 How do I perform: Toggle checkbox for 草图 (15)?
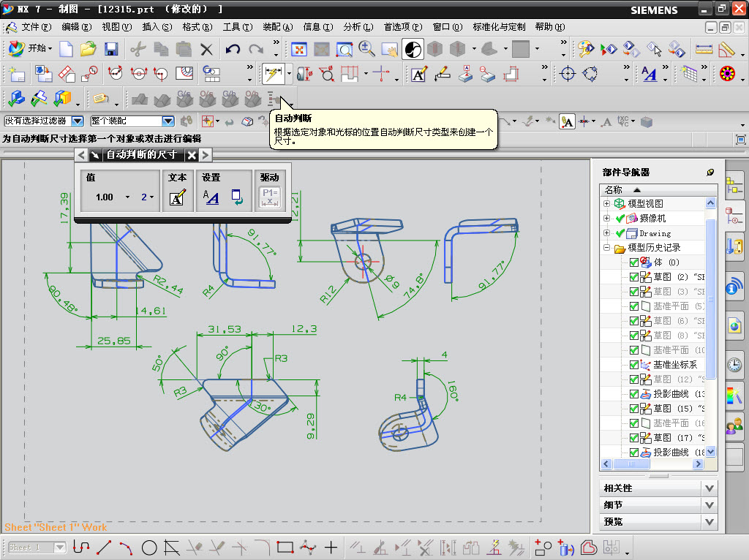[634, 409]
